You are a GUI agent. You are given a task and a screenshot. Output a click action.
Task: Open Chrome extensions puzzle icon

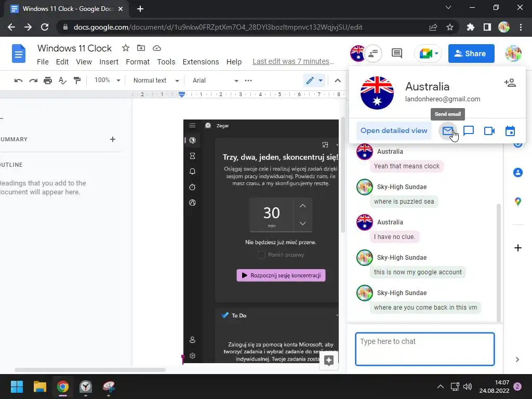(470, 27)
